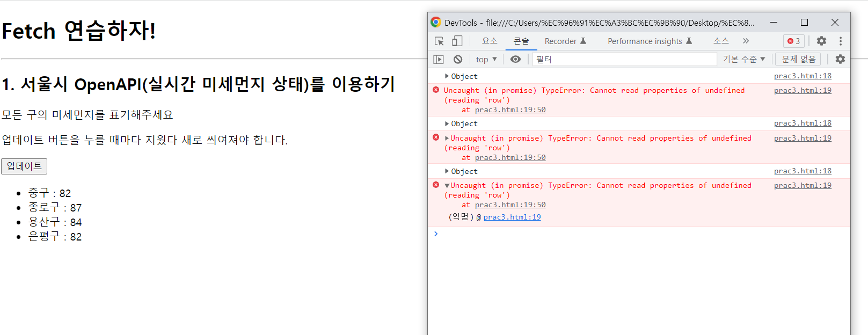This screenshot has height=335, width=868.
Task: Click the Fetch 연습하자! page heading
Action: point(79,31)
